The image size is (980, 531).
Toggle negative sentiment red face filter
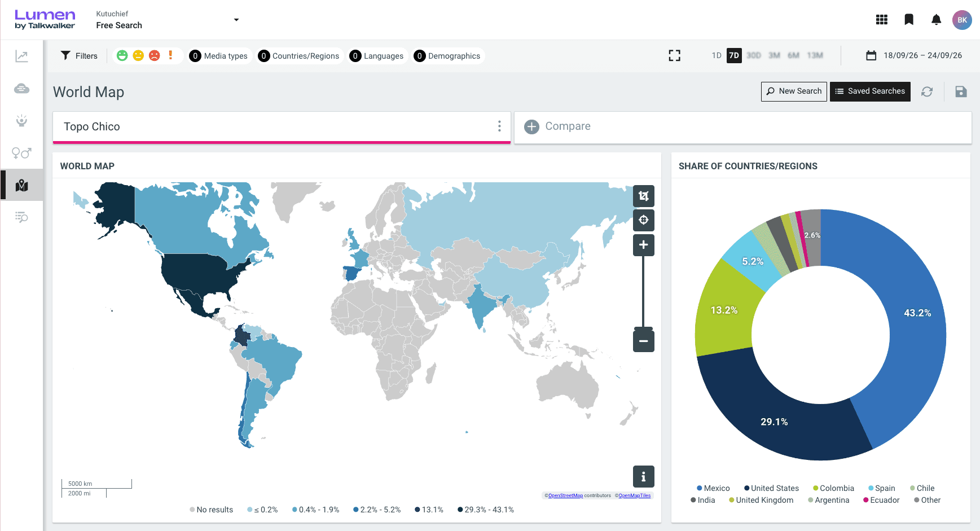click(x=154, y=55)
